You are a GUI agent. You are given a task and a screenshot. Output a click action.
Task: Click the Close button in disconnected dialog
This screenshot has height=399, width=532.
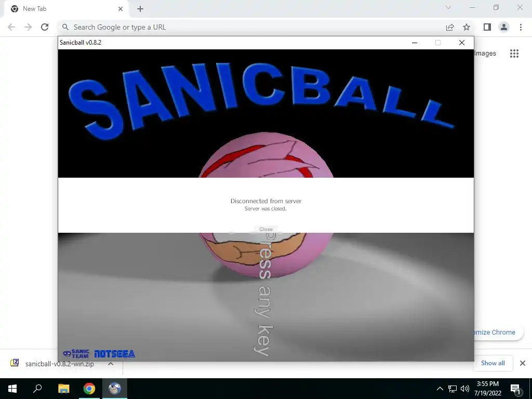[266, 229]
